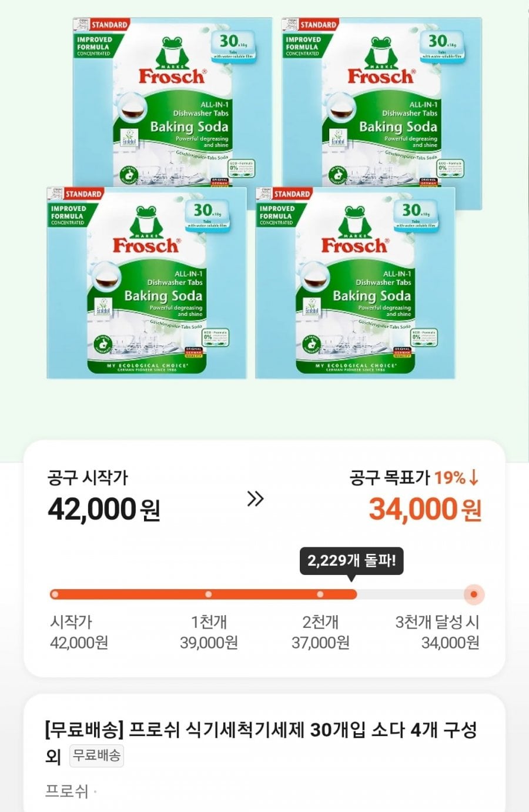Tap the 30 tabs badge on top-right box
Viewport: 529px width, 812px height.
pyautogui.click(x=441, y=46)
